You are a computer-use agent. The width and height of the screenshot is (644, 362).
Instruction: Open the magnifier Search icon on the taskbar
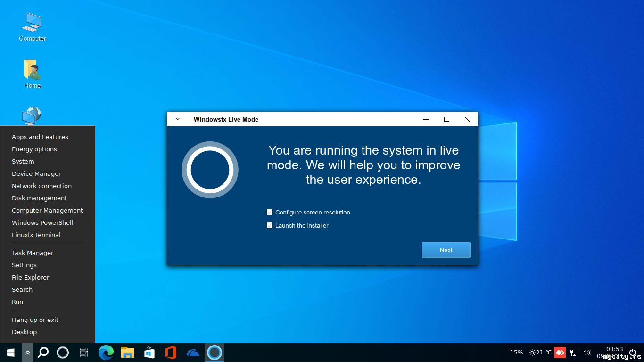[x=43, y=353]
